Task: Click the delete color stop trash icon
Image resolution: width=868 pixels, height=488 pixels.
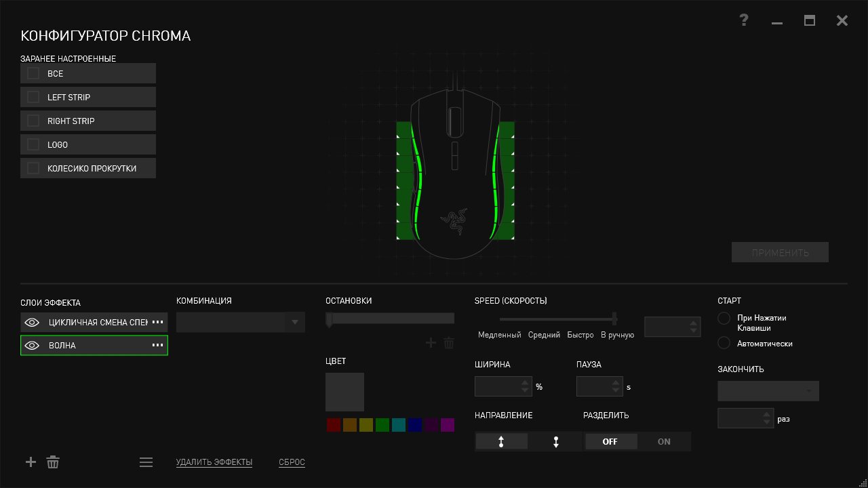Action: pyautogui.click(x=448, y=344)
